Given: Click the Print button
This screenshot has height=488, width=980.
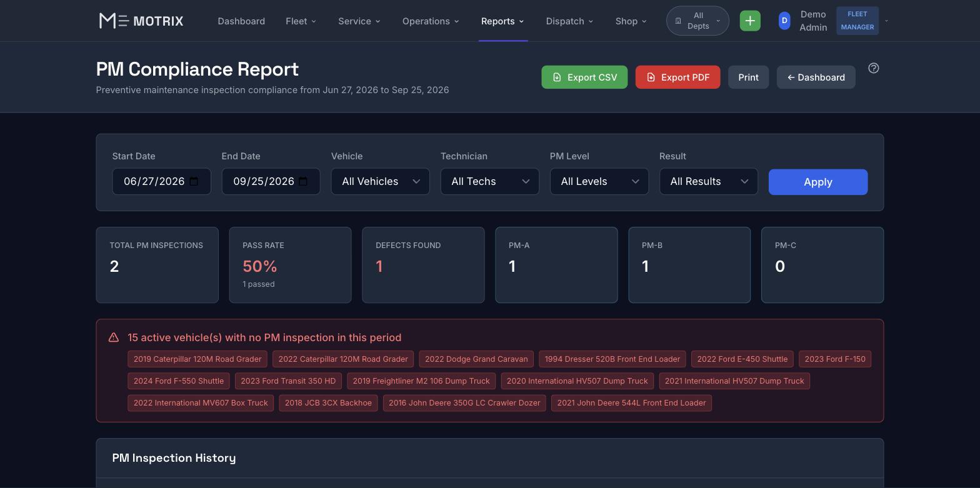Looking at the screenshot, I should pyautogui.click(x=748, y=77).
